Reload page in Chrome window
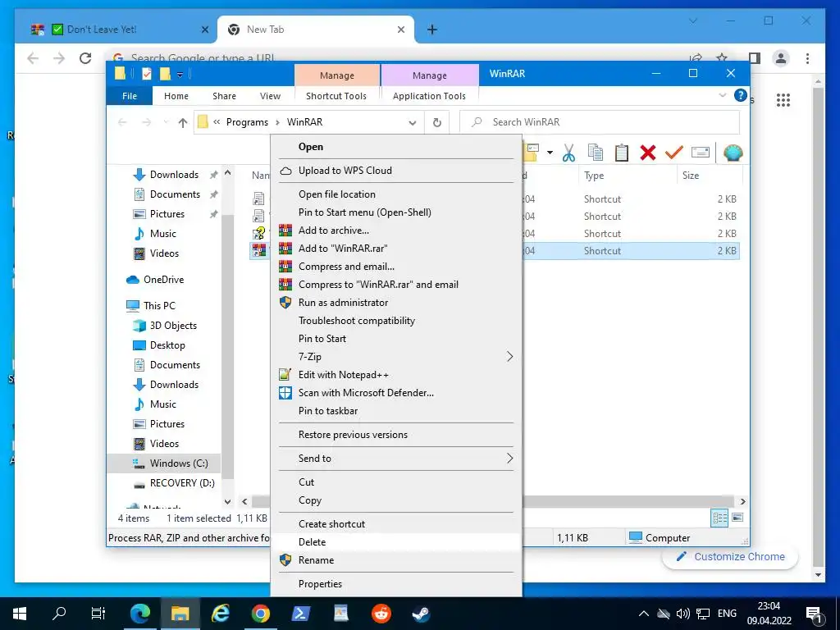The width and height of the screenshot is (840, 630). (x=85, y=58)
